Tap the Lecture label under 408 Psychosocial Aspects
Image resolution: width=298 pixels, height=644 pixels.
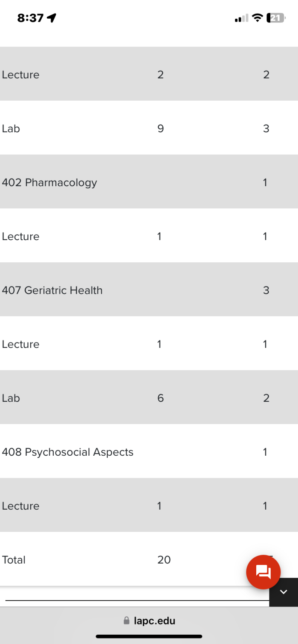[x=20, y=506]
